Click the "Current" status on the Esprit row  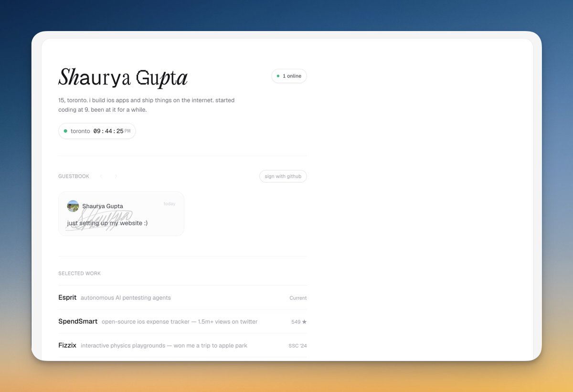click(298, 298)
